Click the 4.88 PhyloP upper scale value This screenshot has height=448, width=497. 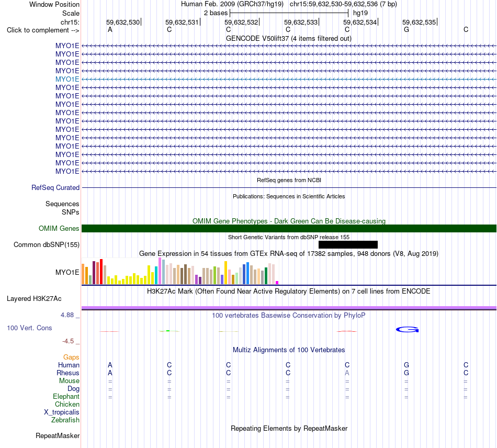coord(67,315)
